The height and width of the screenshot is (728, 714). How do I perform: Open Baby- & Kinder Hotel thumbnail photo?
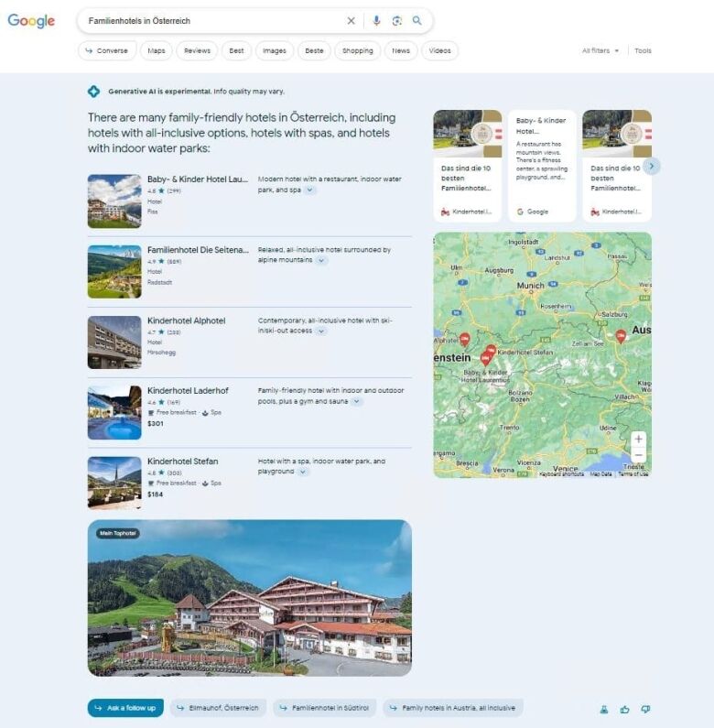tap(114, 201)
